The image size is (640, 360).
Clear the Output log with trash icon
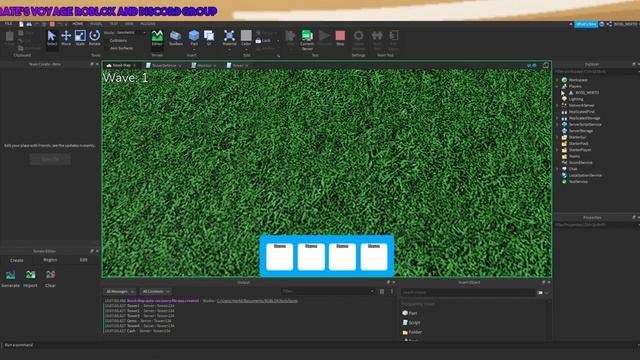[382, 291]
